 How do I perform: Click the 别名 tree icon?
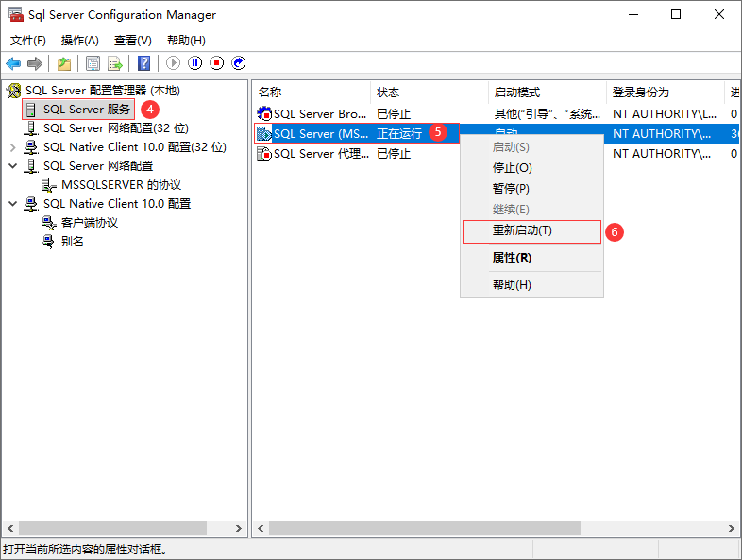[x=49, y=242]
